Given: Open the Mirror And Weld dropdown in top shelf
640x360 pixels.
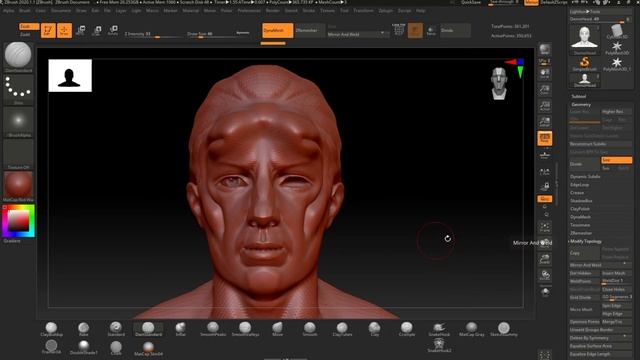Looking at the screenshot, I should 358,34.
